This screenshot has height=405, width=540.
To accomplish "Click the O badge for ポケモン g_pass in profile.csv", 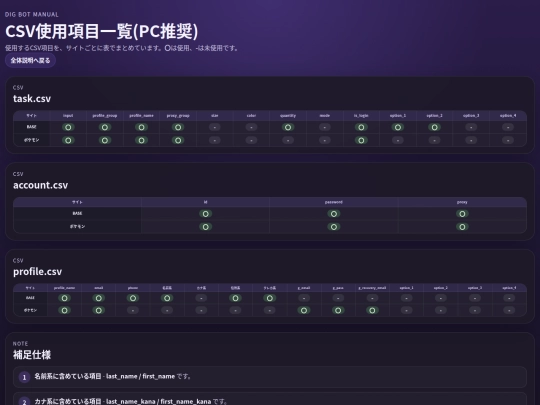I will point(338,310).
